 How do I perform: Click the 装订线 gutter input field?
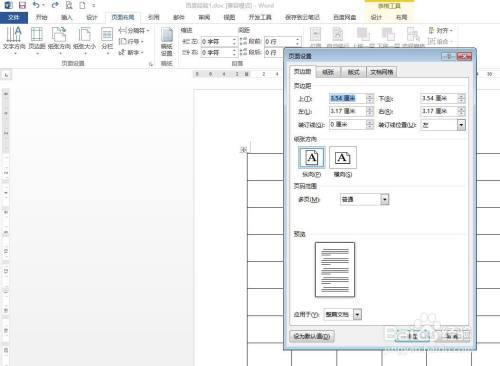[x=348, y=124]
